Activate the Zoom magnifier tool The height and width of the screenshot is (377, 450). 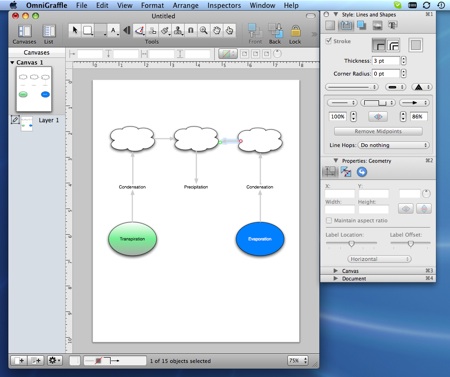[204, 31]
